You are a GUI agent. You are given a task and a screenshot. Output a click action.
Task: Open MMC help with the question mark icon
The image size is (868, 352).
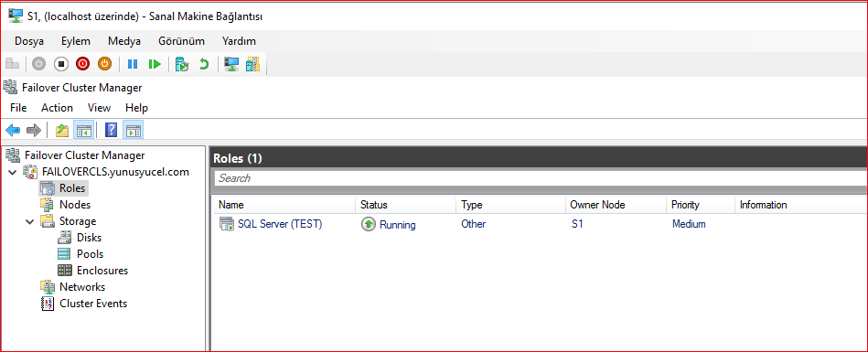pos(111,131)
